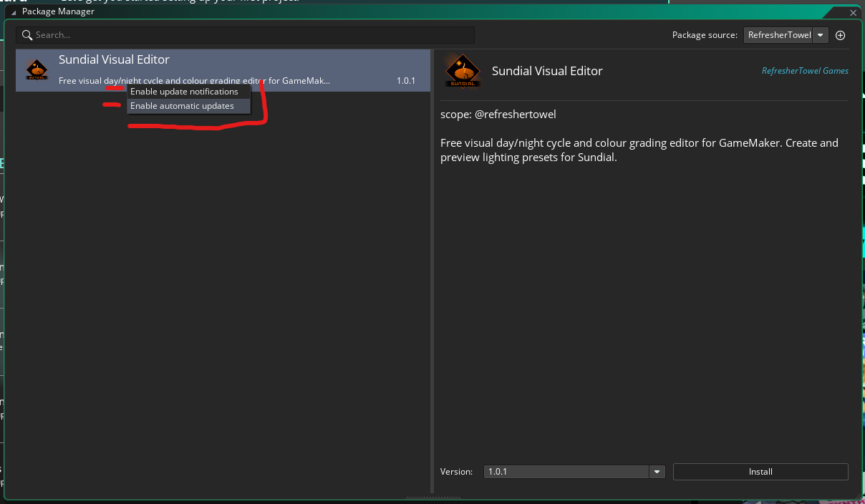This screenshot has width=865, height=504.
Task: Choose Enable update notifications
Action: pyautogui.click(x=189, y=92)
